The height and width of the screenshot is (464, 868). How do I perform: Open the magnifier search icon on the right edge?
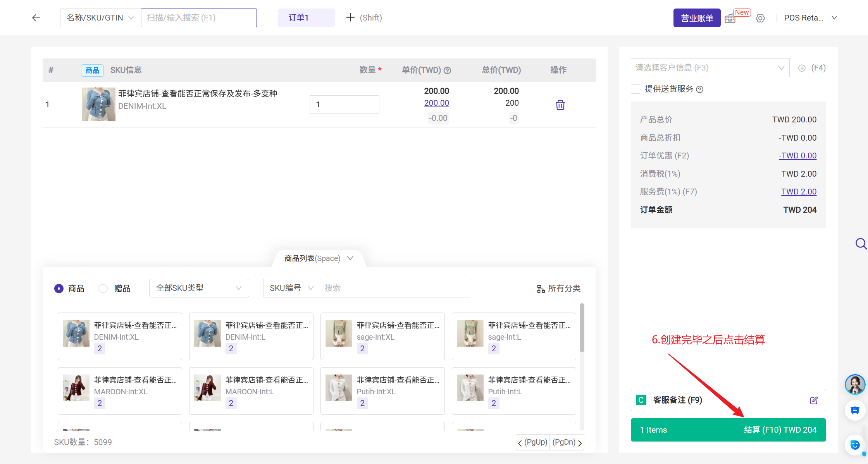pyautogui.click(x=861, y=244)
